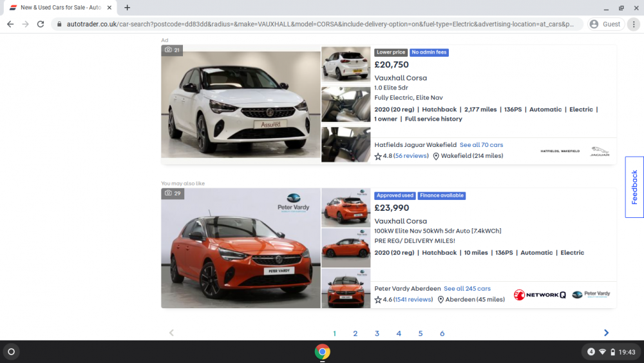Click the No admin fees badge
The height and width of the screenshot is (363, 644).
tap(429, 52)
